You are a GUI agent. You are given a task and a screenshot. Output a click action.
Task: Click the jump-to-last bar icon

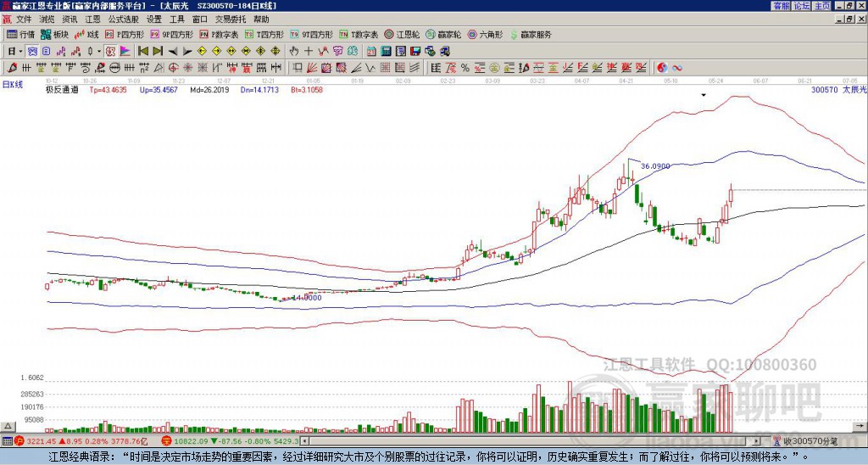click(x=158, y=51)
